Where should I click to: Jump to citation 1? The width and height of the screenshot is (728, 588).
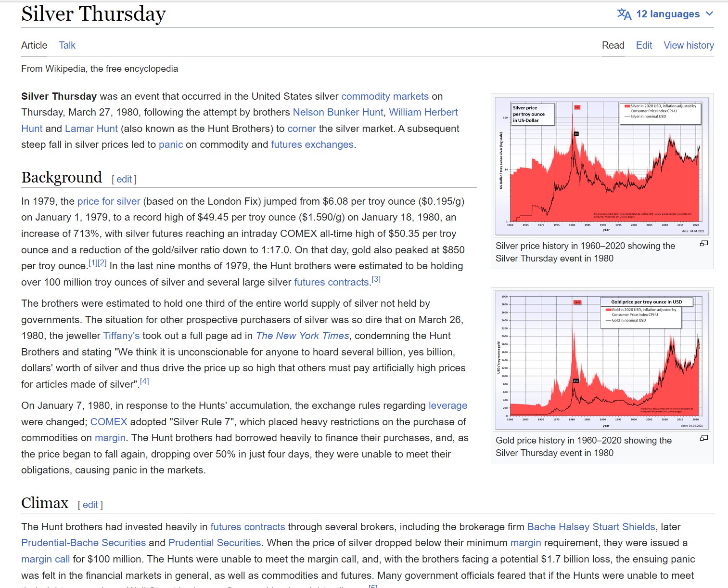tap(93, 263)
